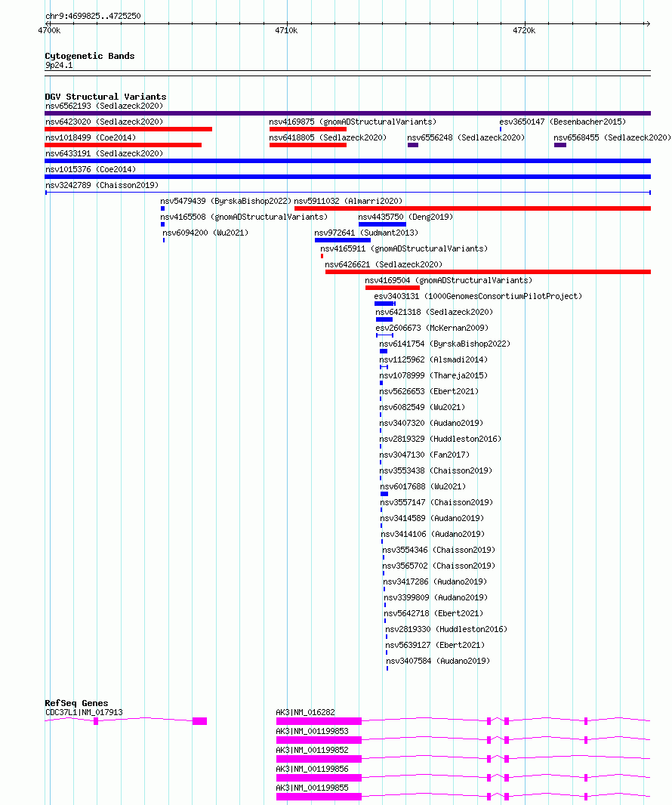
Task: Open nsv1078999 (Thareja2015) variant label
Action: point(433,376)
